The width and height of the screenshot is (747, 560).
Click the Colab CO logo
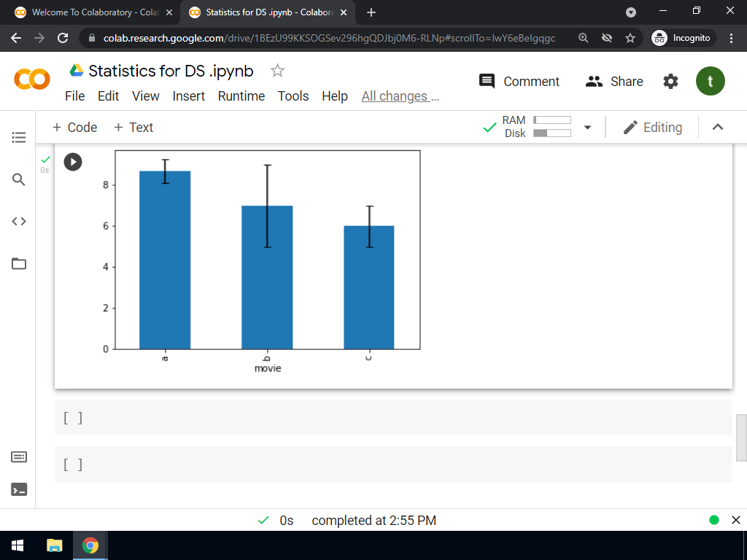click(x=32, y=79)
